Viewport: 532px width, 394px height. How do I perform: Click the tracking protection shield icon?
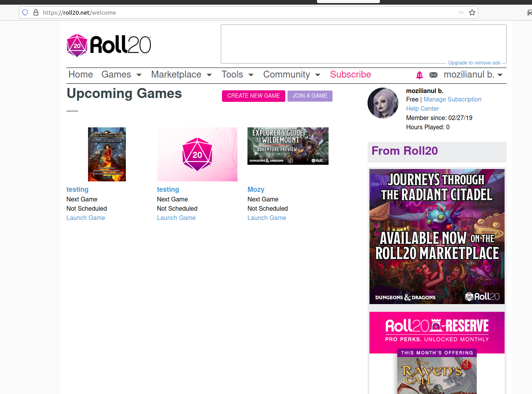pos(25,12)
